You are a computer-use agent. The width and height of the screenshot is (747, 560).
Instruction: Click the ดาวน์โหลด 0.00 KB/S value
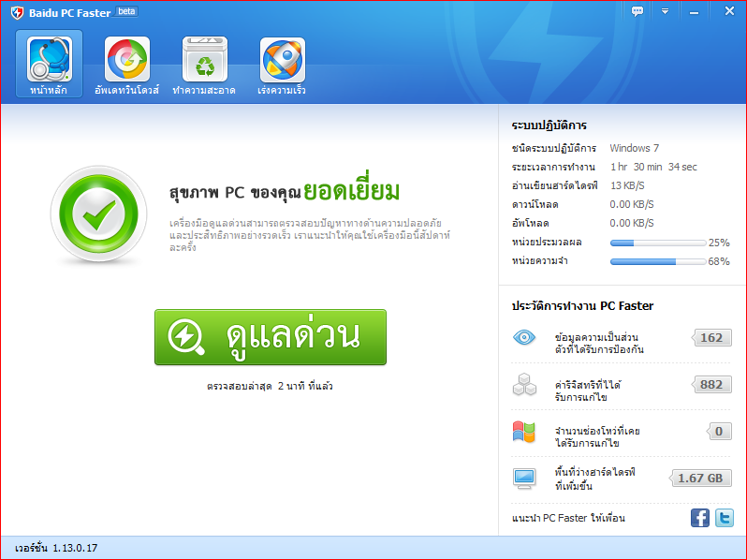[632, 204]
